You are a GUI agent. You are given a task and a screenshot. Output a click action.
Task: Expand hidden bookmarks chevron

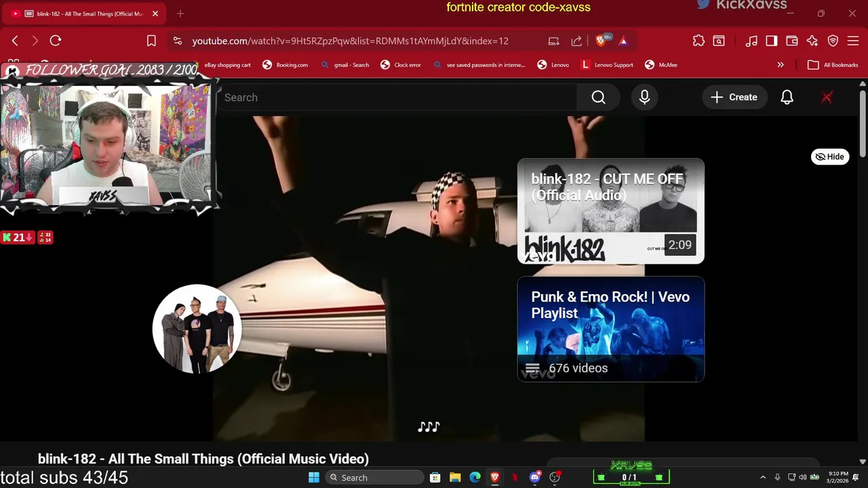[x=781, y=65]
